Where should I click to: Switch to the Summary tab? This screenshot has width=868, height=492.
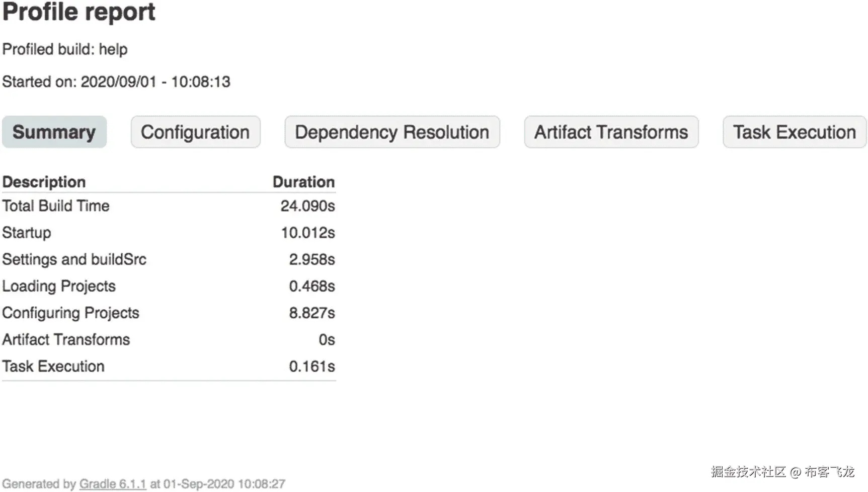[54, 132]
